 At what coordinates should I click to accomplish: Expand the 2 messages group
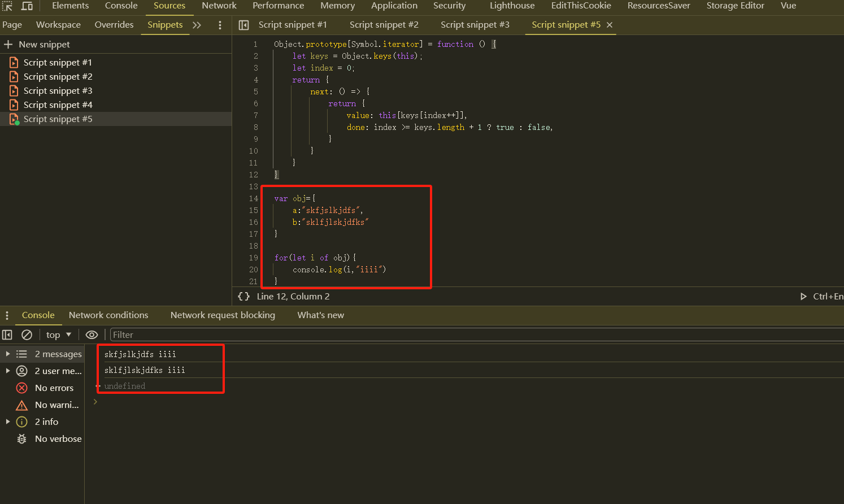tap(8, 354)
